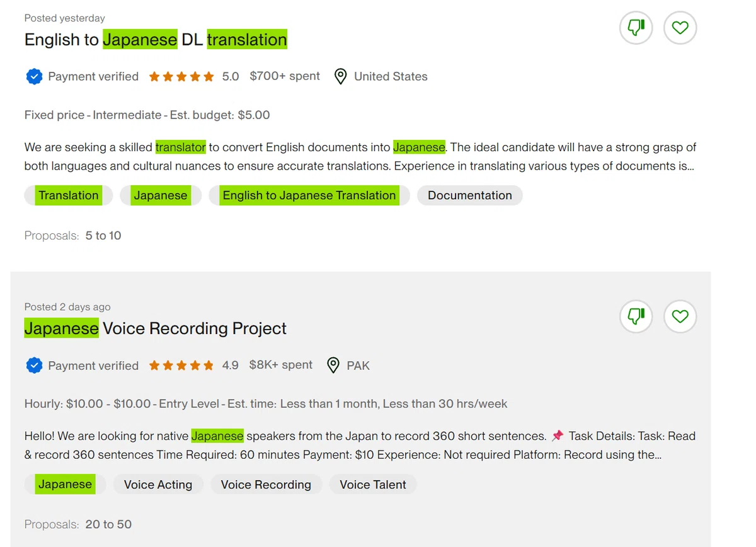Screen dimensions: 756x547
Task: Save Japanese Voice Recording Project with heart icon
Action: (x=680, y=316)
